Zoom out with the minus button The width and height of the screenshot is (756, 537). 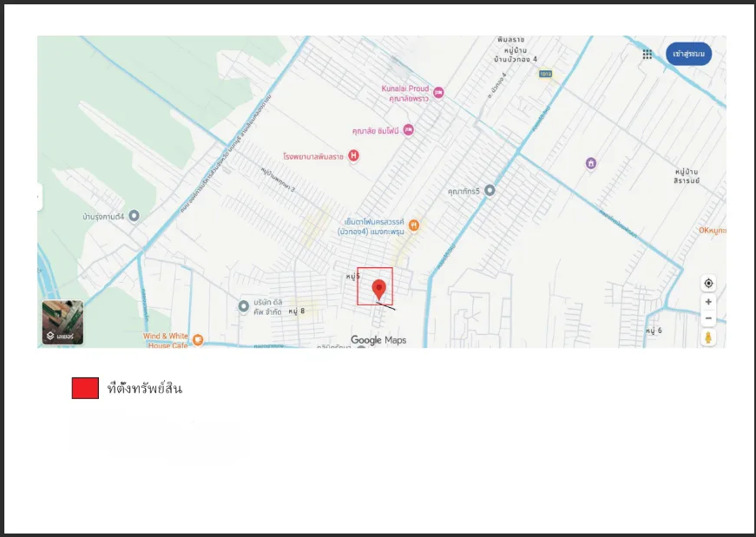pyautogui.click(x=708, y=318)
